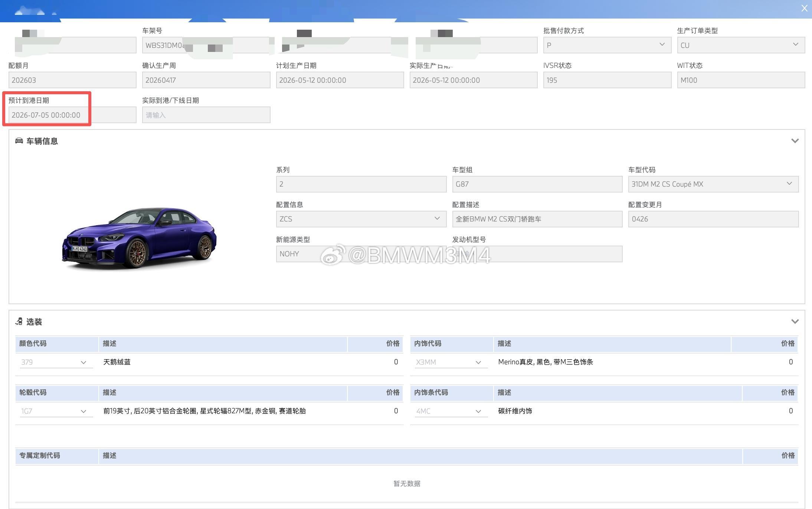Click the price 0 in 碳纤维内饰 row

coord(791,411)
